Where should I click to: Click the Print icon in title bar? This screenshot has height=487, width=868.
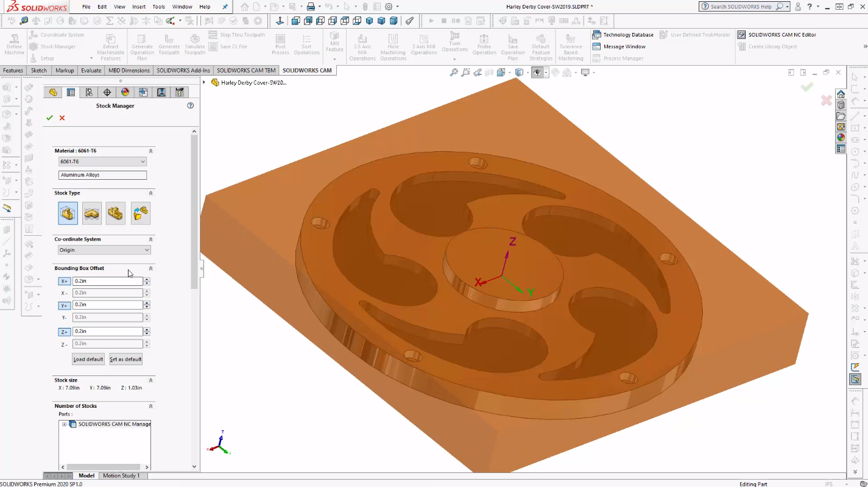(x=311, y=7)
